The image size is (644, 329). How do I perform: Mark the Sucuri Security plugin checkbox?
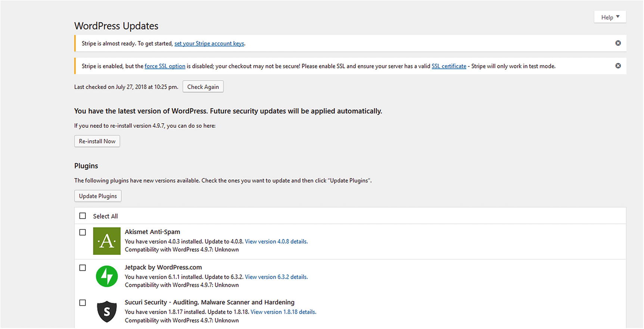coord(83,303)
